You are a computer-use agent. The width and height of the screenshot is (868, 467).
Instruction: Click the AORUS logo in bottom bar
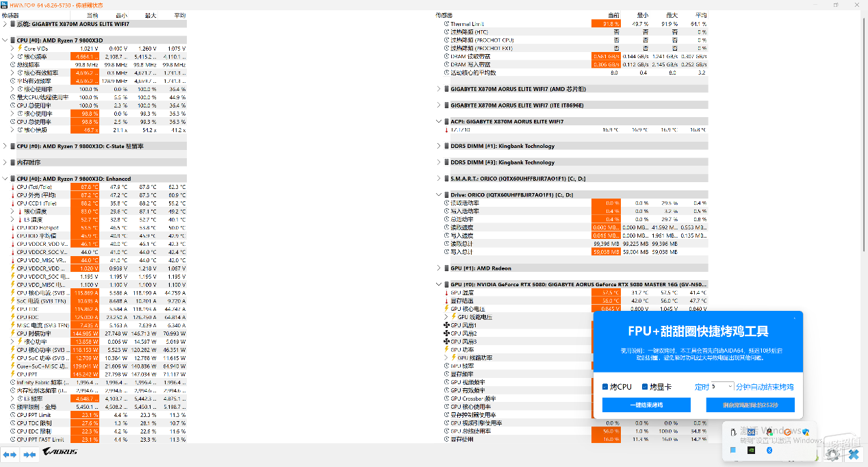(x=61, y=452)
